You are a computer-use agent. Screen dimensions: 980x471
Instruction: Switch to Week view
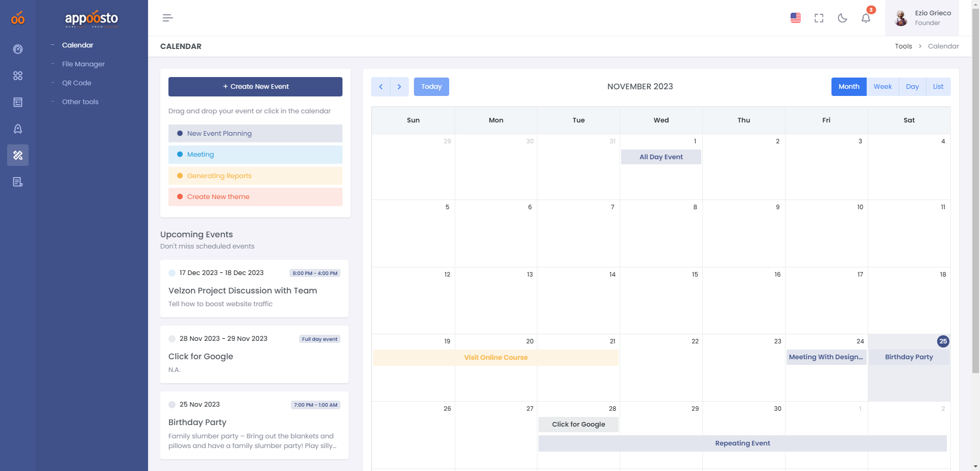883,87
